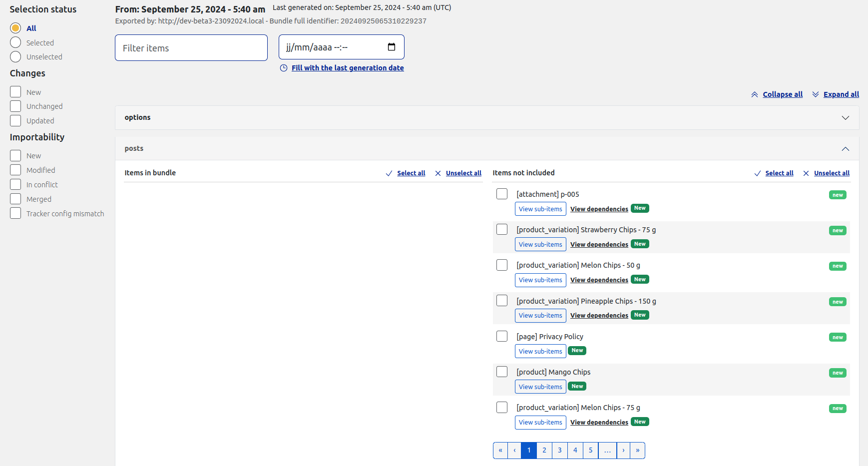Go to first page with « button
868x466 pixels.
tap(500, 450)
